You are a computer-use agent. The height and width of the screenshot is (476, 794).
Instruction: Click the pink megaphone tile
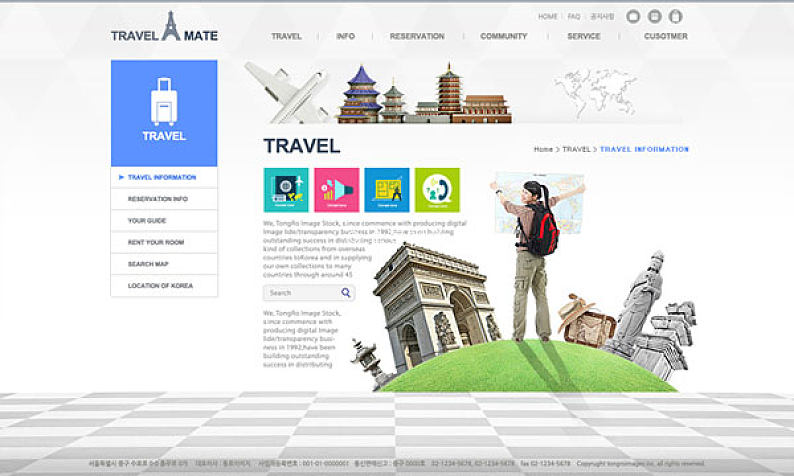(337, 190)
